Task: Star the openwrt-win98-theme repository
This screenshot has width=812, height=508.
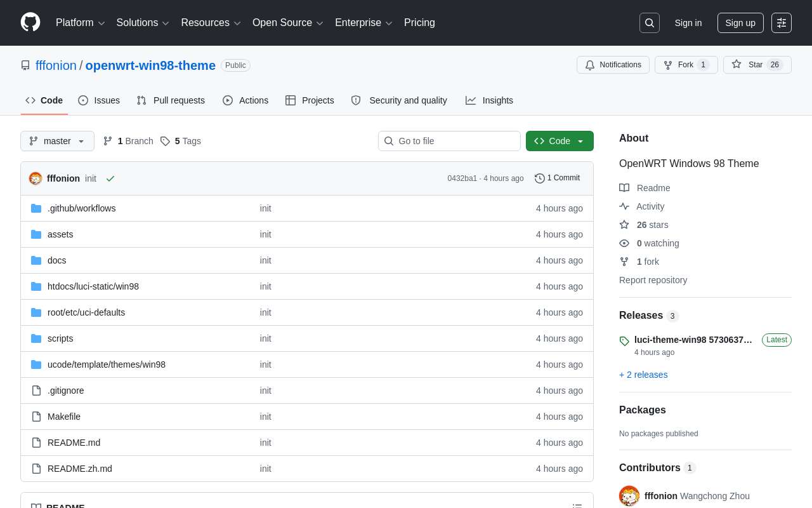Action: [x=757, y=65]
